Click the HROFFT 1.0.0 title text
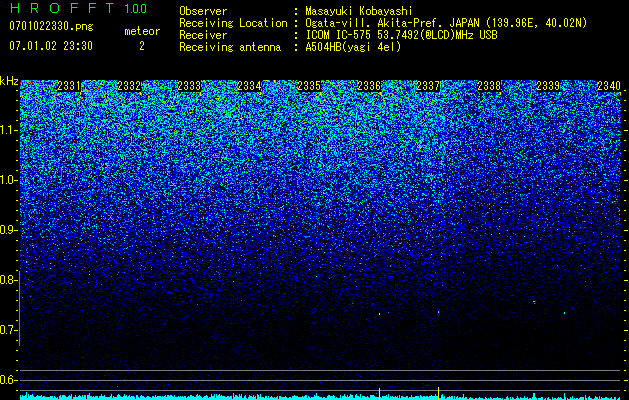Viewport: 629px width, 400px height. [79, 8]
